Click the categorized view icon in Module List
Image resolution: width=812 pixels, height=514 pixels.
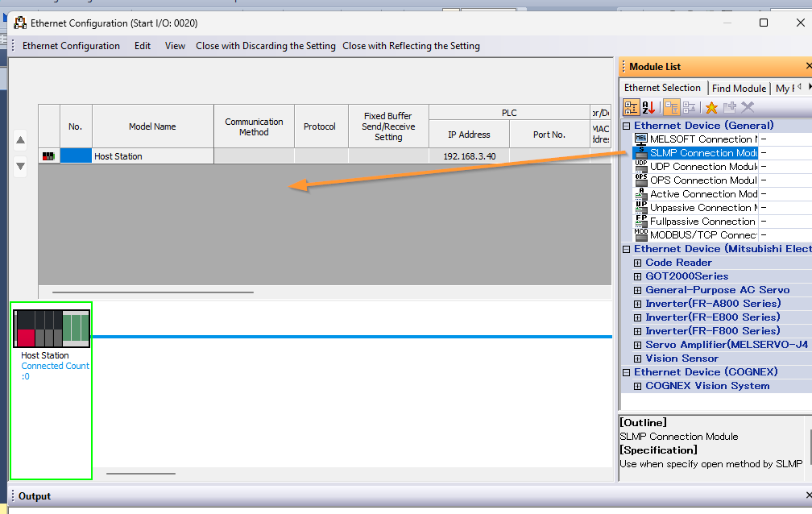click(631, 107)
